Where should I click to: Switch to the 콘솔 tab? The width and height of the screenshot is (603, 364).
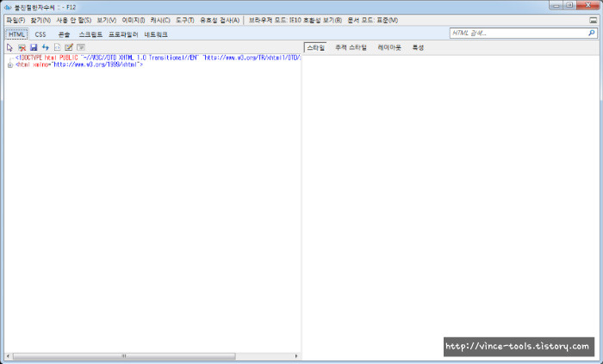coord(64,34)
